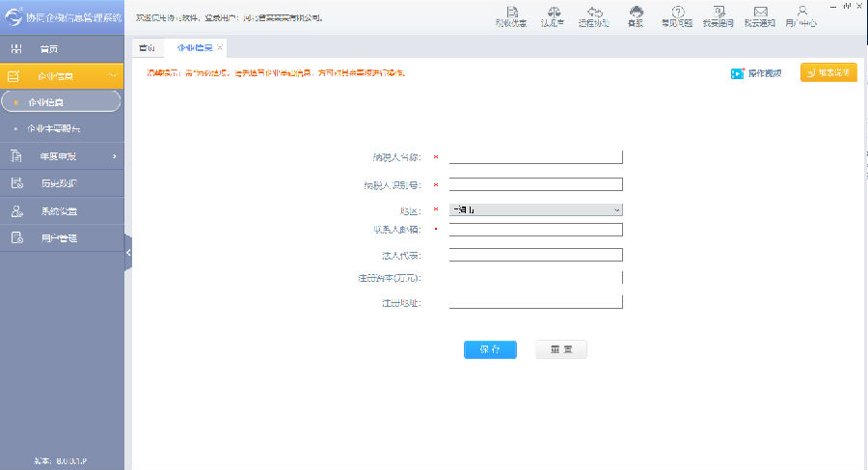Open 常见问题 question mark icon

tap(677, 16)
